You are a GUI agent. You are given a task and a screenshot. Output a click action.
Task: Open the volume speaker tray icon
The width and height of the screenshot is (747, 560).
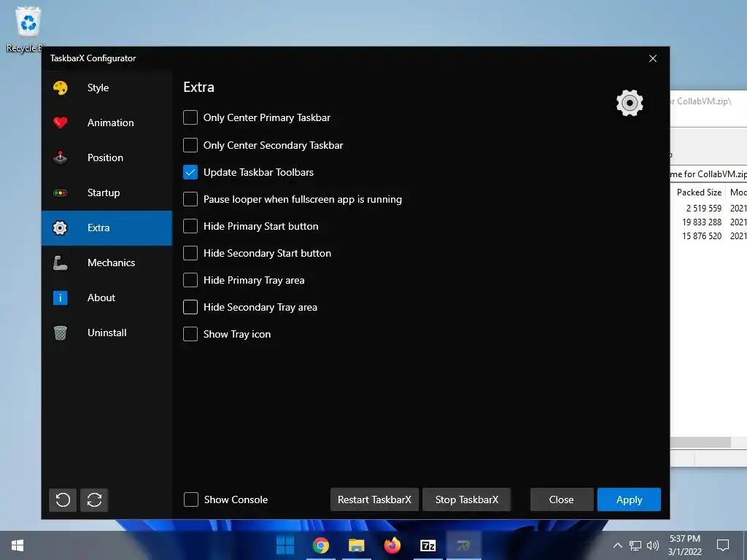[x=653, y=545]
